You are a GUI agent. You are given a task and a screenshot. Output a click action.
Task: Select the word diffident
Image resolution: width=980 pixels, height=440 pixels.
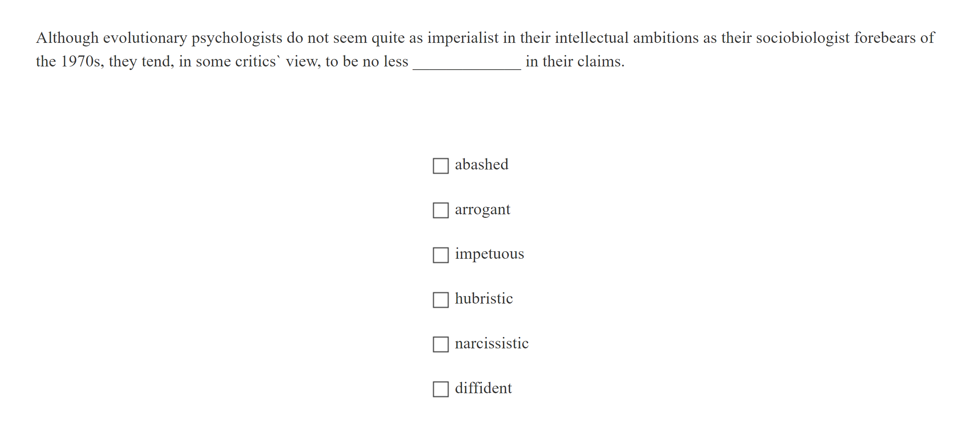click(x=483, y=388)
